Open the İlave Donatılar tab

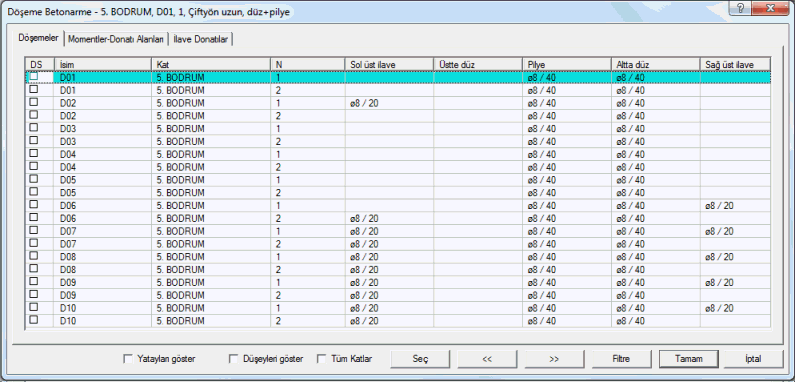tap(200, 39)
